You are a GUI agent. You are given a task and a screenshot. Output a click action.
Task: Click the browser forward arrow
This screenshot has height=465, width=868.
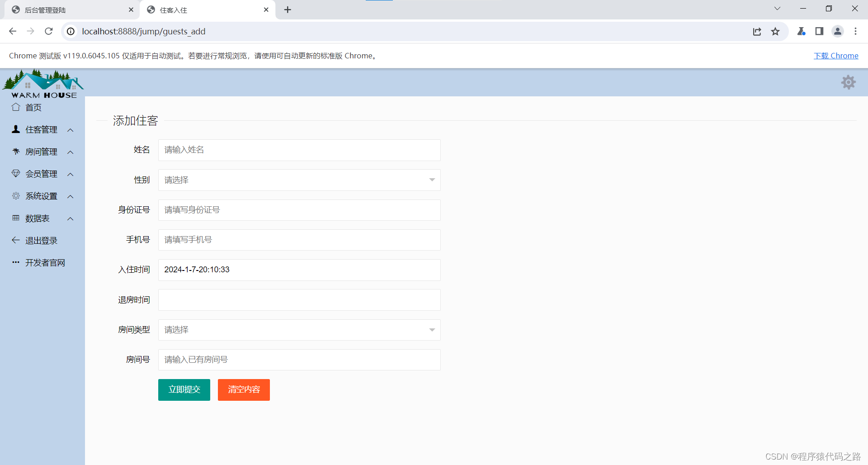[31, 31]
